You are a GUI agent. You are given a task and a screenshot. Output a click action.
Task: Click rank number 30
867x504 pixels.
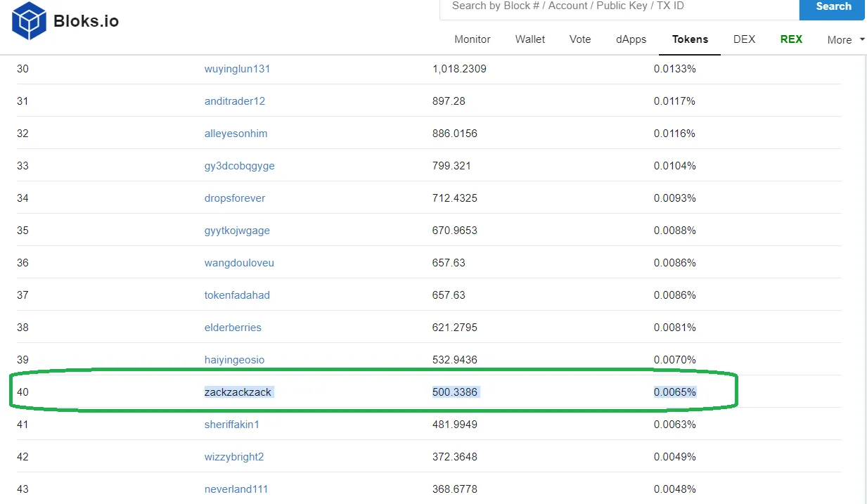click(23, 69)
